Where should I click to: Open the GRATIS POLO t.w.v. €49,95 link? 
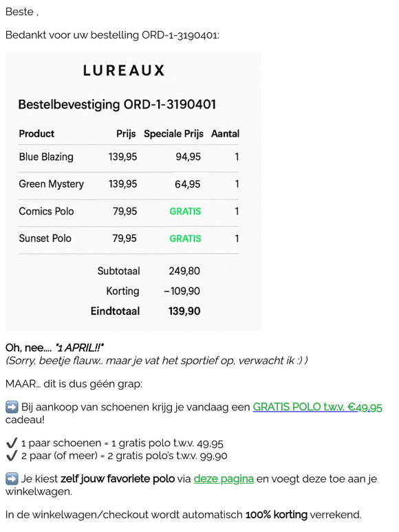coord(318,407)
